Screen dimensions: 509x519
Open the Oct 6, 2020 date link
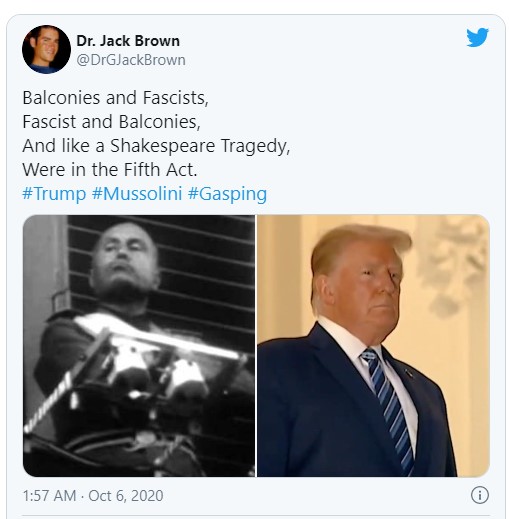(126, 495)
